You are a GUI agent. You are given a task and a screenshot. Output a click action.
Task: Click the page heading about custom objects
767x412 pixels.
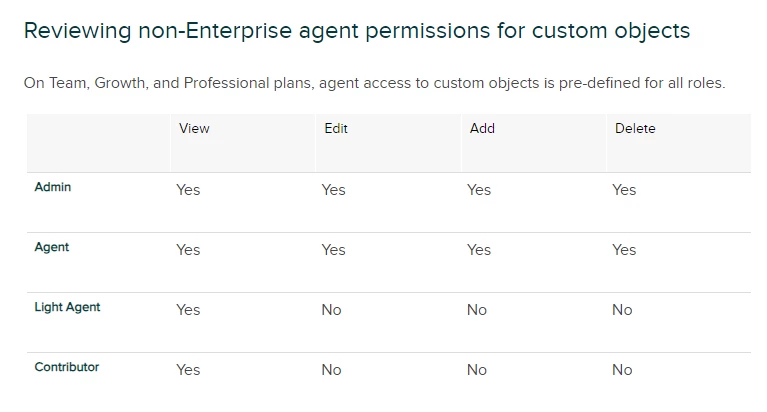click(x=357, y=31)
